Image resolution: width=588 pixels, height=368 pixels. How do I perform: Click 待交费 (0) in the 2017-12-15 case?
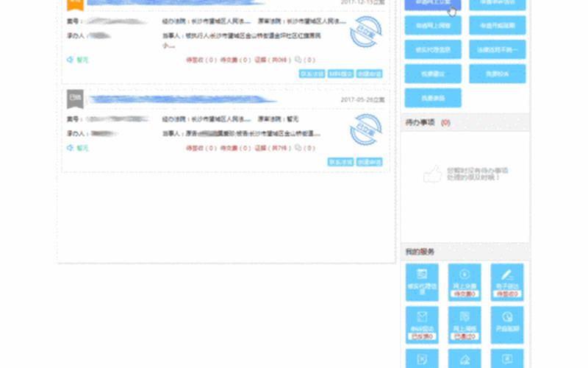235,60
